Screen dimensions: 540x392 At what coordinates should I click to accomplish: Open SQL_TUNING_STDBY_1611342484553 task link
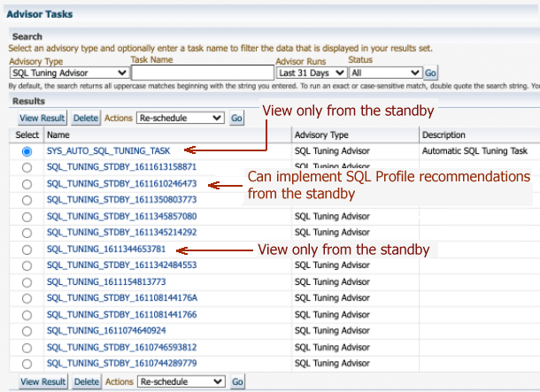click(121, 265)
